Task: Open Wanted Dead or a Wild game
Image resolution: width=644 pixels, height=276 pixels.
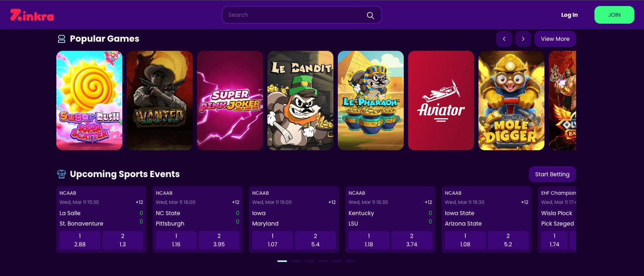Action: click(x=160, y=101)
